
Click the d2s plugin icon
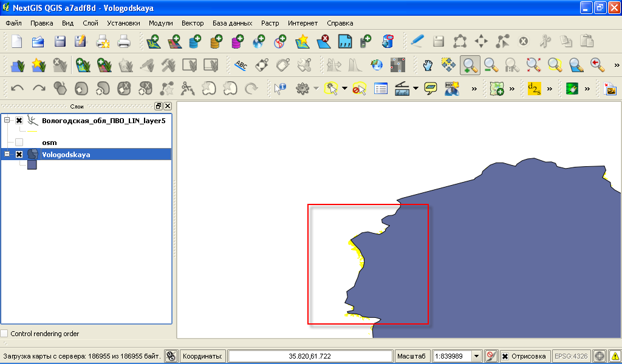534,89
